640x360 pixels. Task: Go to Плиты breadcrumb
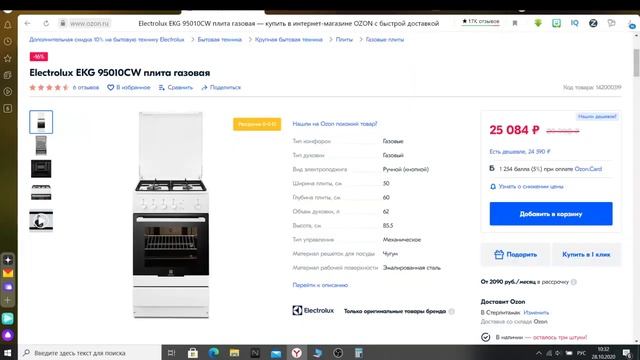344,40
